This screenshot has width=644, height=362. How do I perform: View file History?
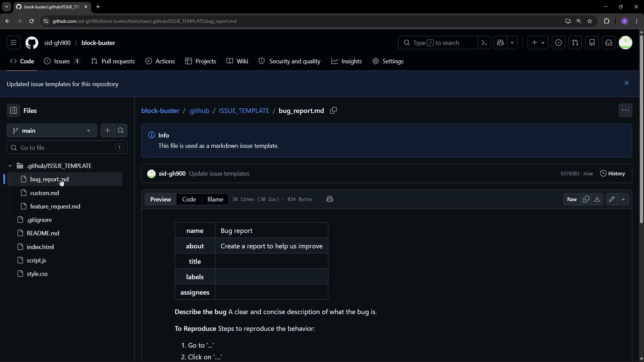click(x=612, y=174)
